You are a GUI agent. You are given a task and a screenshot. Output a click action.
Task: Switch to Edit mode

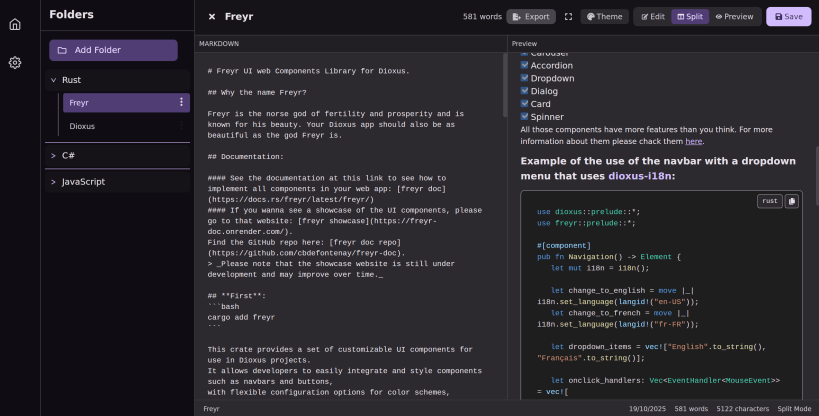click(x=652, y=17)
